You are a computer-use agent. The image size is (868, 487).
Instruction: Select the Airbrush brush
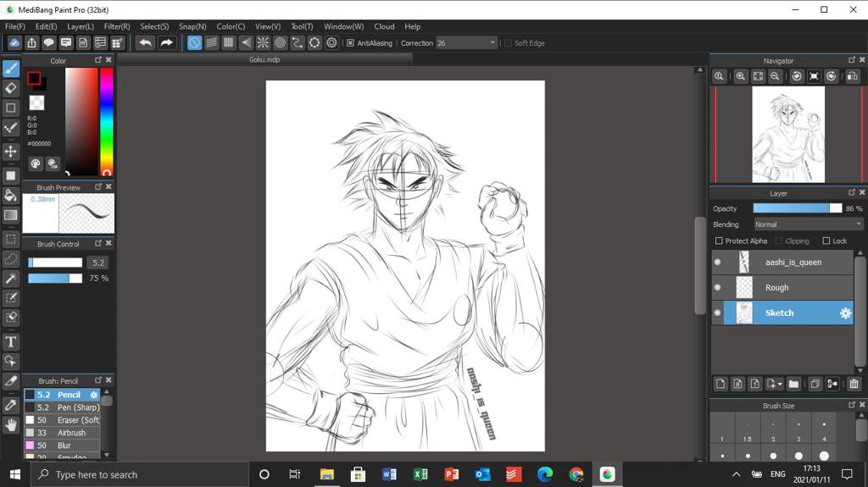pos(63,433)
